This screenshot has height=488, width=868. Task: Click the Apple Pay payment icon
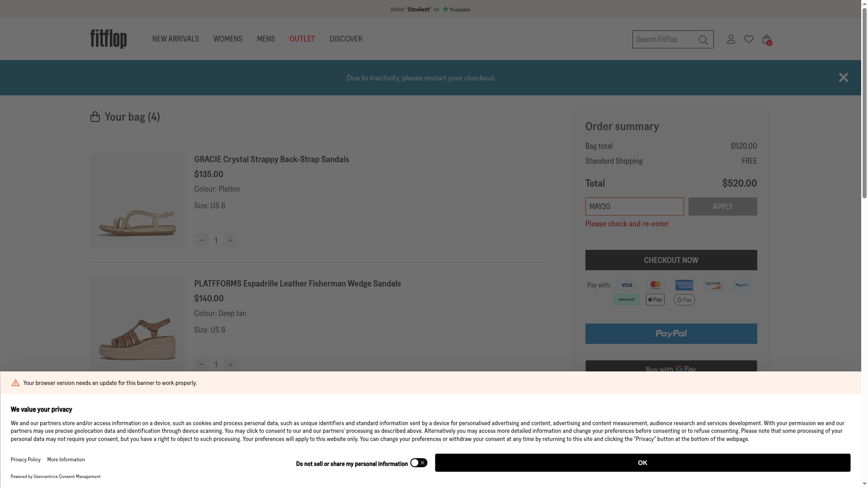click(x=656, y=300)
